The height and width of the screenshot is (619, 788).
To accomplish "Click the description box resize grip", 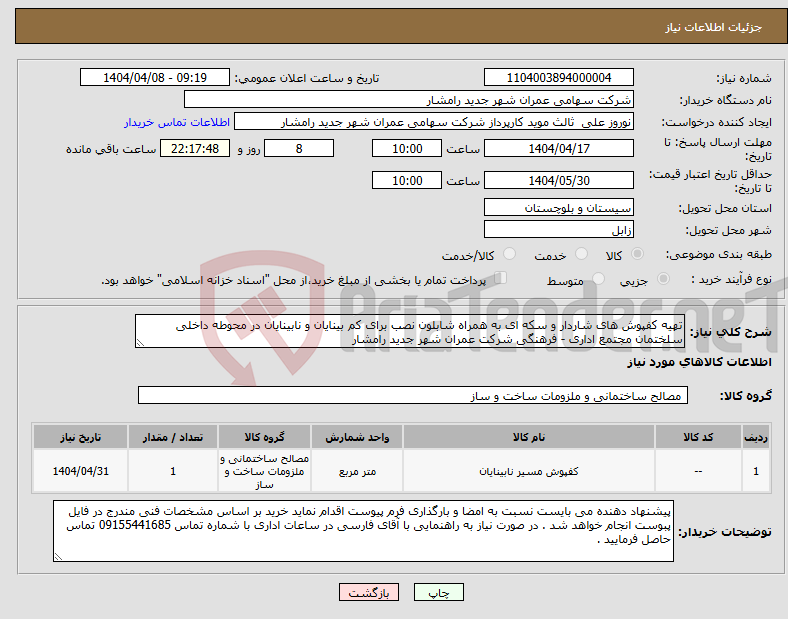I will coord(140,343).
